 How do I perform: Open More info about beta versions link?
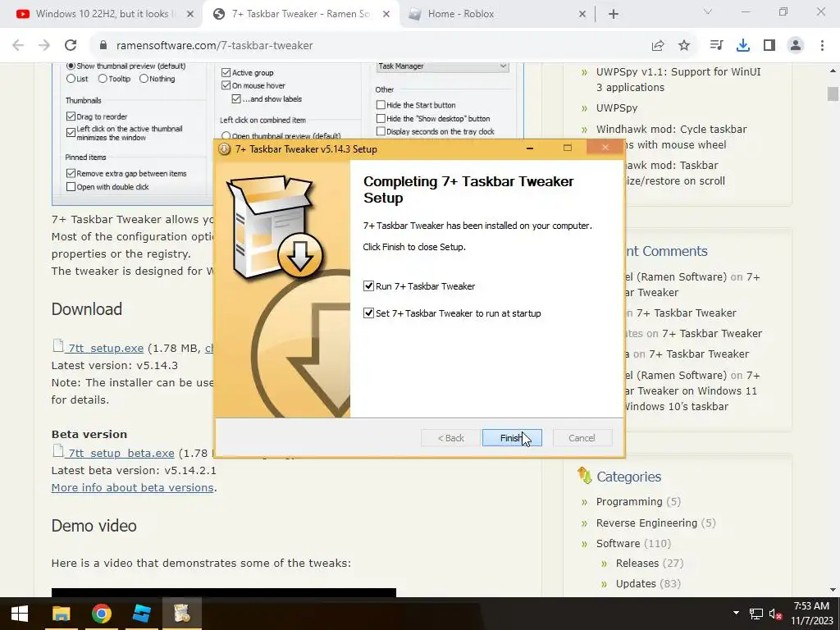tap(132, 487)
